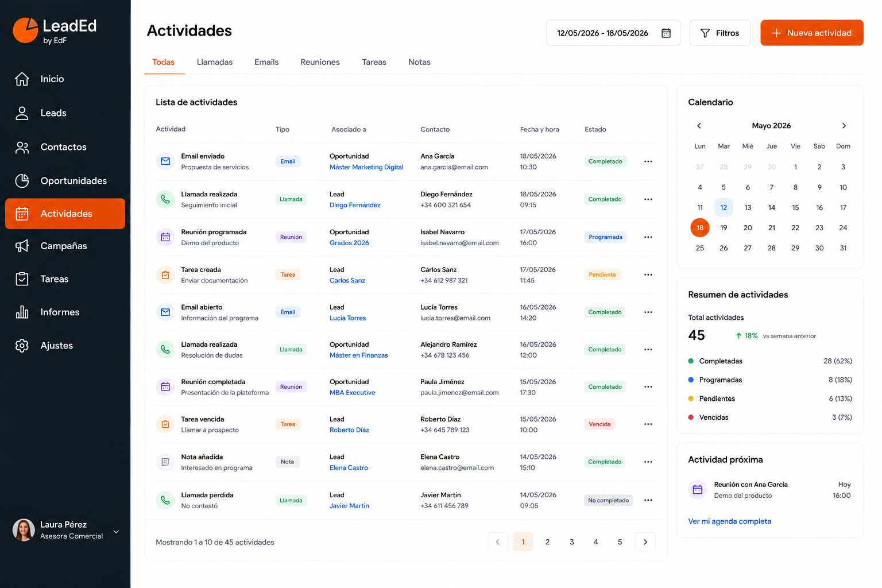882x588 pixels.
Task: Go to next page of activities
Action: point(645,542)
